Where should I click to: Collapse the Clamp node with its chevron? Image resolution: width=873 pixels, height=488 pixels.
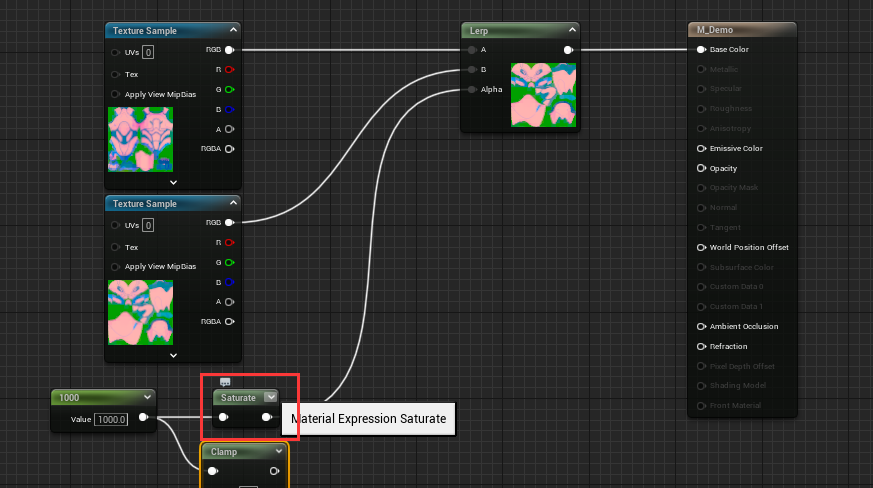pyautogui.click(x=279, y=451)
